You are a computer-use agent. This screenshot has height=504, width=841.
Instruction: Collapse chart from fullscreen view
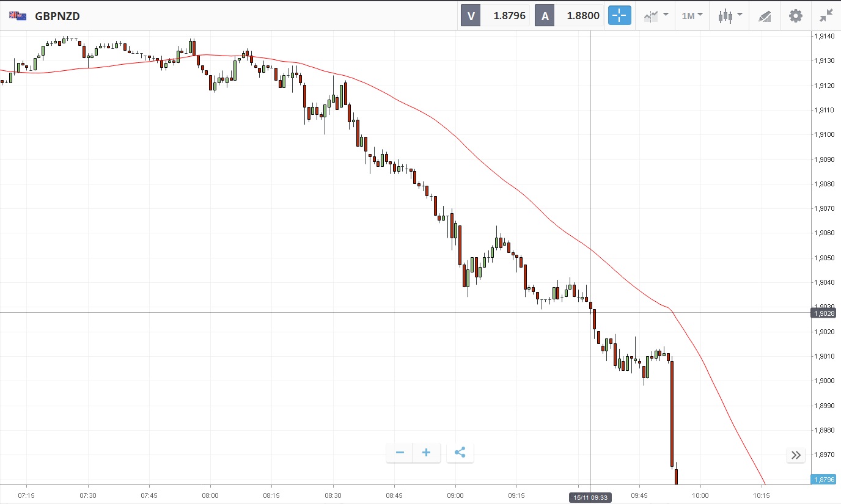(826, 16)
